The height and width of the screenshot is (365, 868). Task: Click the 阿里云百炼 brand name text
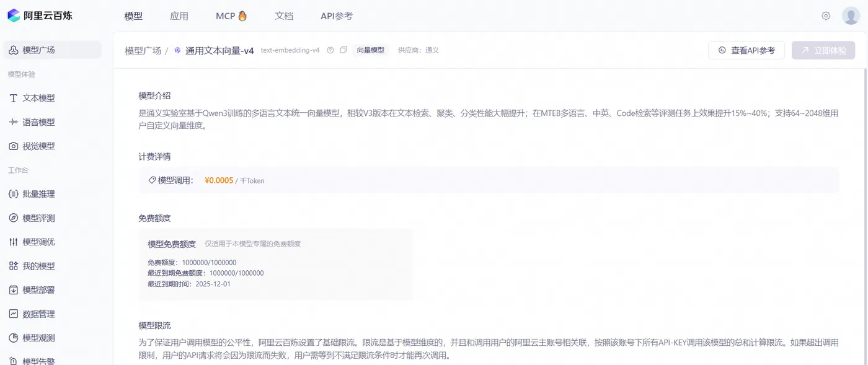point(48,15)
